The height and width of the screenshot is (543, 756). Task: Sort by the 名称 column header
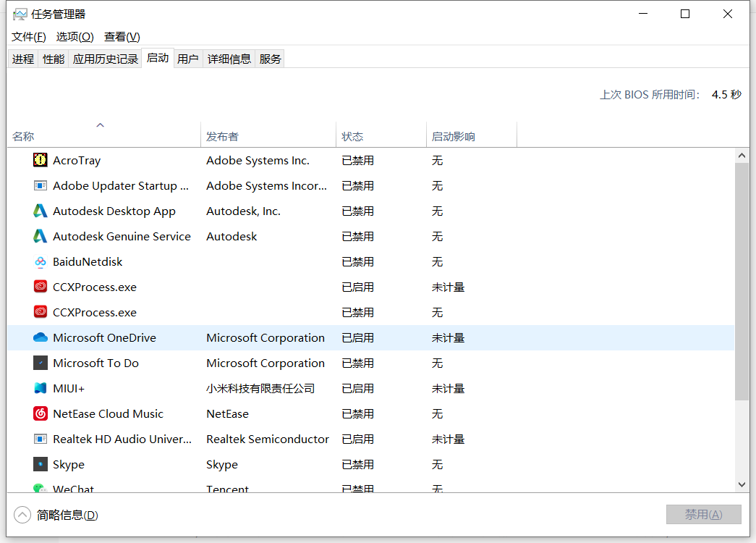pos(103,135)
